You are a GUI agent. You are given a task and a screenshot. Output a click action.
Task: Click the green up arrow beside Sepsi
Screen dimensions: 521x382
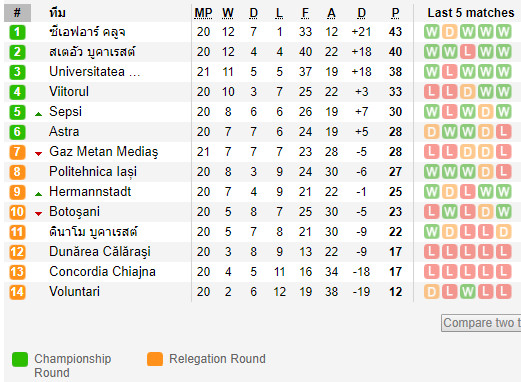(x=39, y=114)
